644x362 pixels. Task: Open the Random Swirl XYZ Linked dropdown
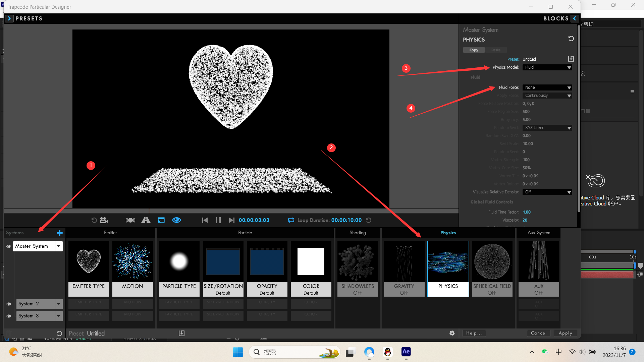click(x=547, y=128)
